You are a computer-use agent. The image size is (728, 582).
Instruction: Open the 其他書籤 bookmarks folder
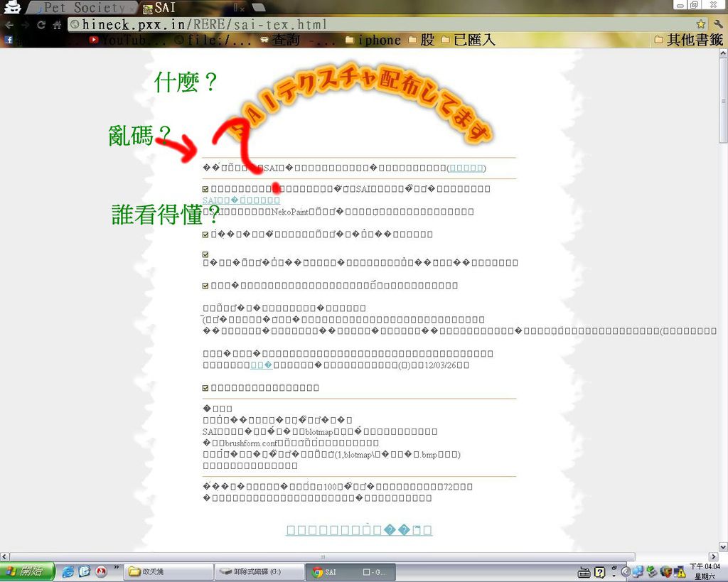click(688, 40)
